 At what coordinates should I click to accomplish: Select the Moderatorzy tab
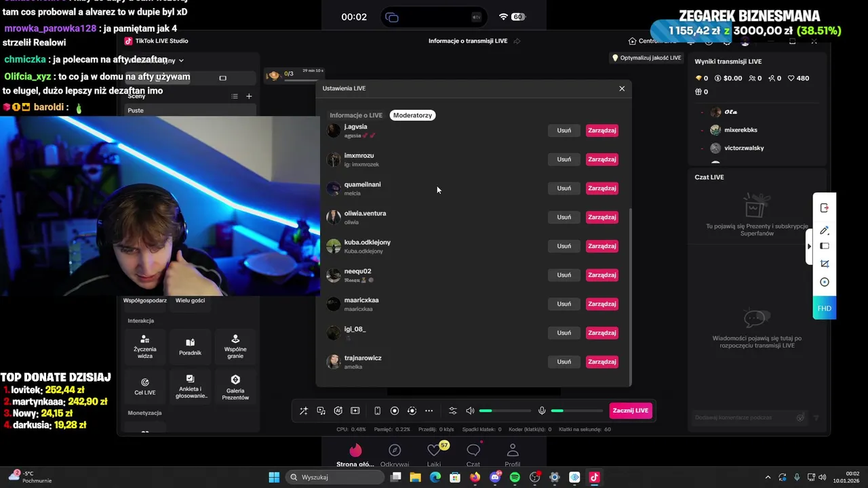coord(412,115)
